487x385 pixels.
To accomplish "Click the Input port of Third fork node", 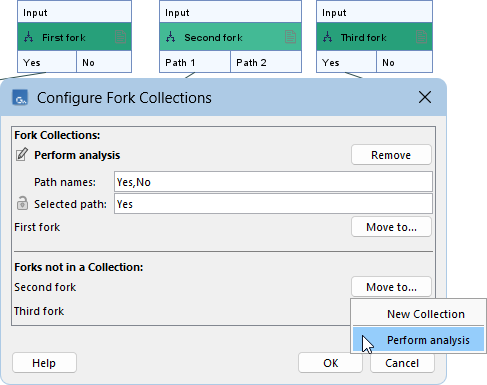I will (374, 12).
